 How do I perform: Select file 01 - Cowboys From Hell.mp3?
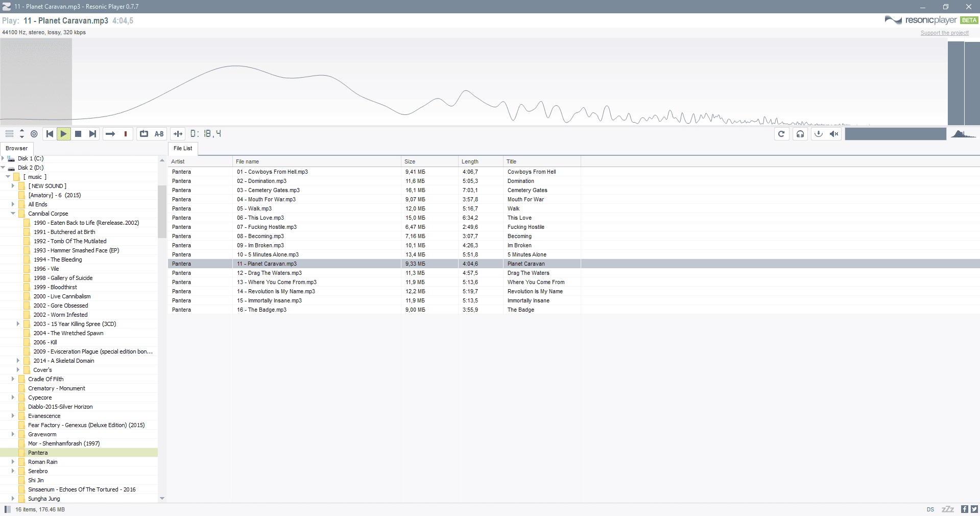coord(272,172)
